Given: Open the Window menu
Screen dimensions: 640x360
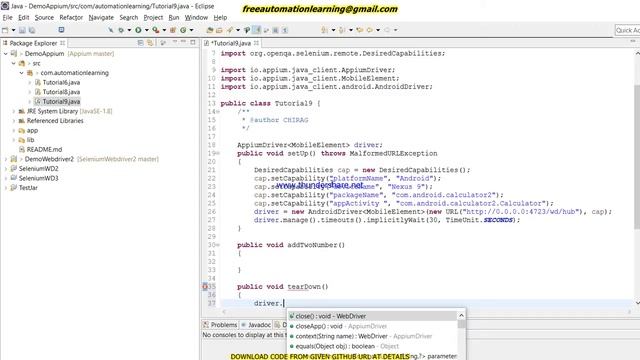Looking at the screenshot, I should coord(196,18).
